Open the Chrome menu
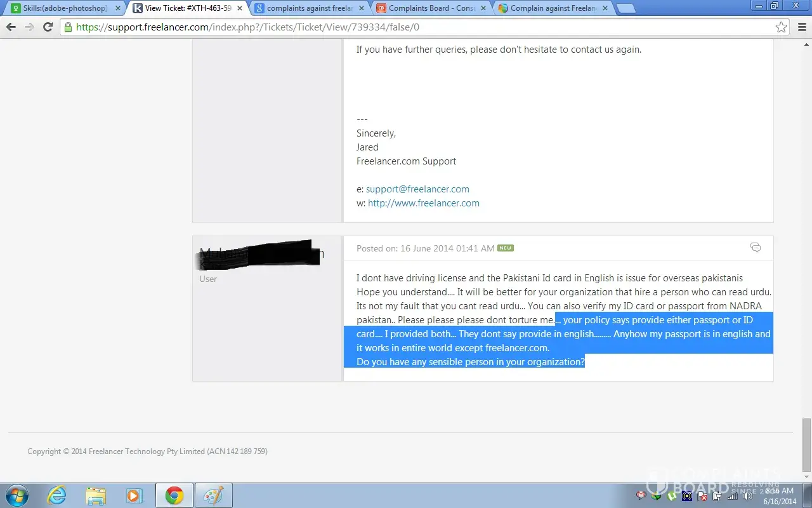This screenshot has width=812, height=508. pos(801,27)
